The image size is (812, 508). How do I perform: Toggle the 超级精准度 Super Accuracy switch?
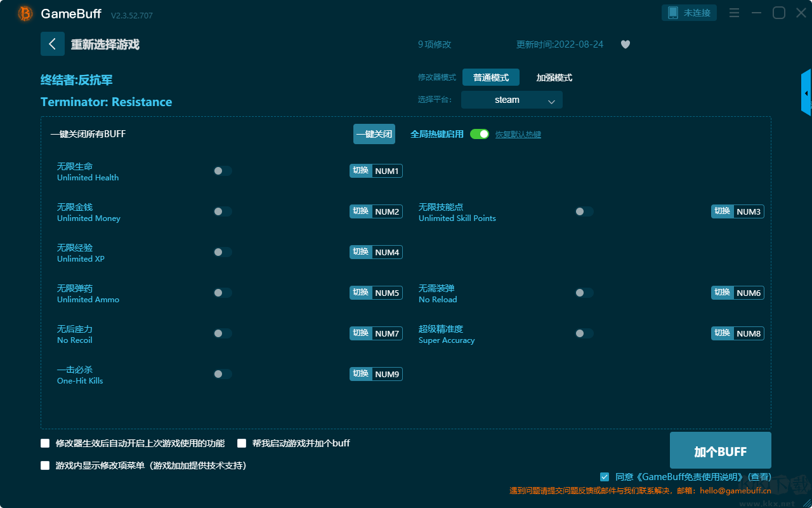(x=584, y=333)
